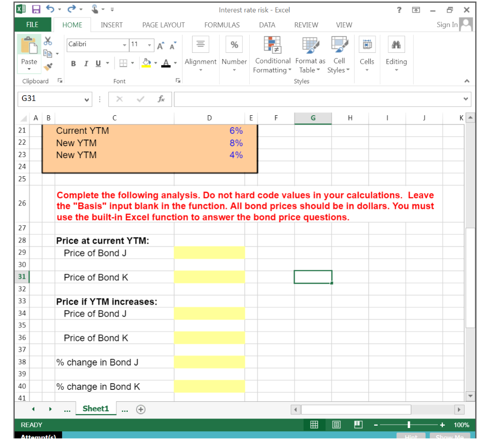Switch to the FORMULAS ribbon tab
Image resolution: width=488 pixels, height=448 pixels.
tap(222, 25)
